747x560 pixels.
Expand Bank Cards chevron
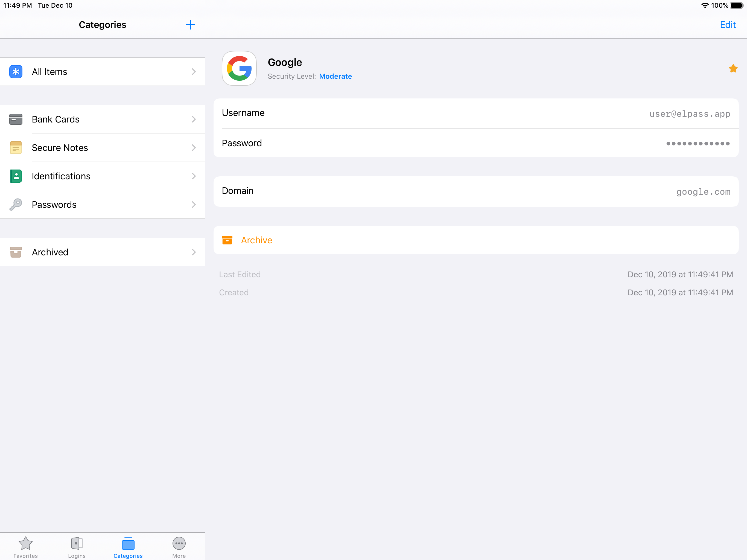coord(194,119)
